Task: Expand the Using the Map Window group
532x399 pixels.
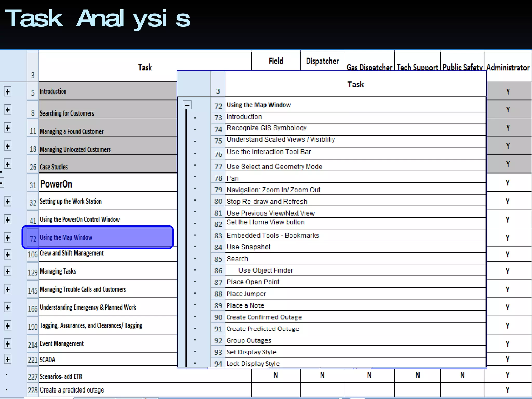Action: 8,238
